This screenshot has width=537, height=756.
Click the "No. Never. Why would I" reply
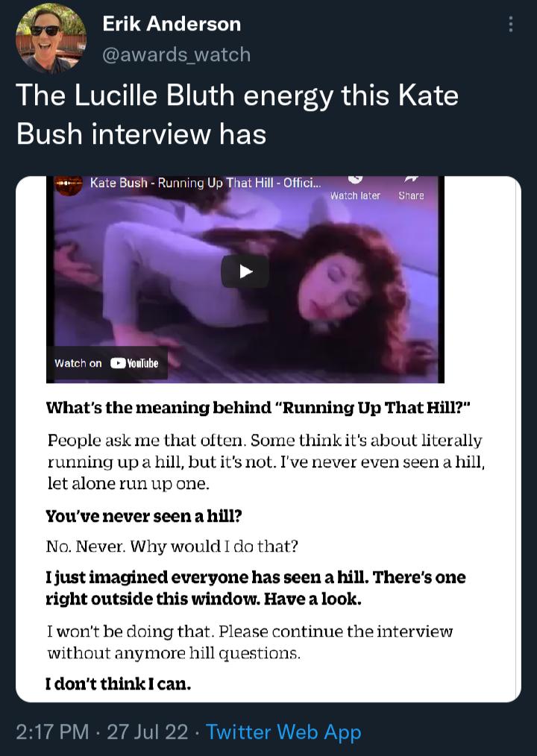[172, 546]
